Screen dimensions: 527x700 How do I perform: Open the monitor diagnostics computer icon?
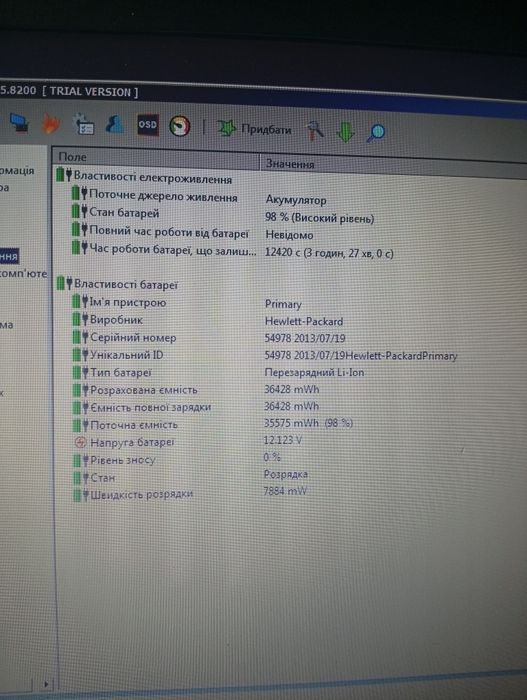tap(19, 123)
